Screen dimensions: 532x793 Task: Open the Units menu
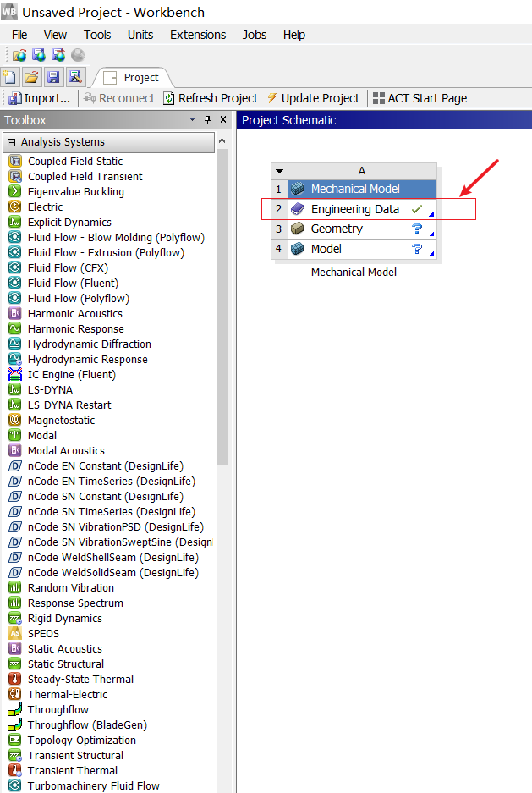tap(140, 35)
